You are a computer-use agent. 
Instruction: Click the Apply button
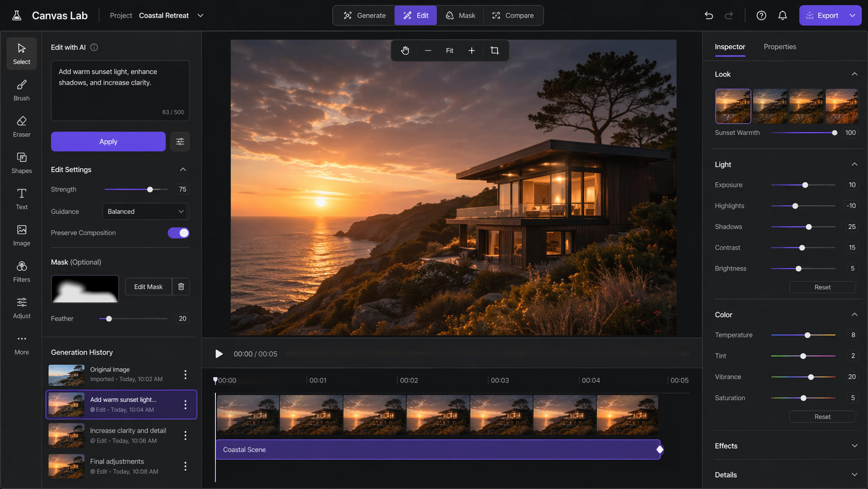(x=108, y=141)
